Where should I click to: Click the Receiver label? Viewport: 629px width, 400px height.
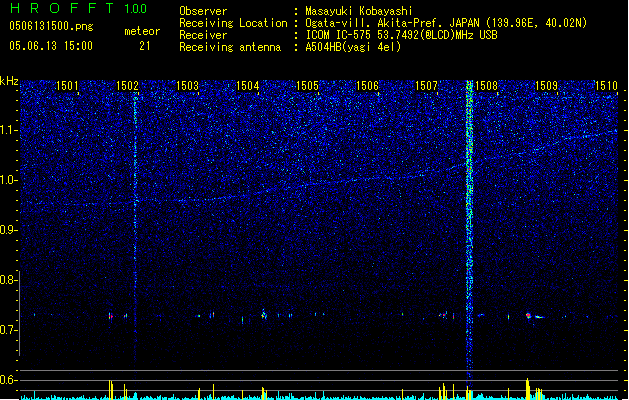(x=203, y=35)
